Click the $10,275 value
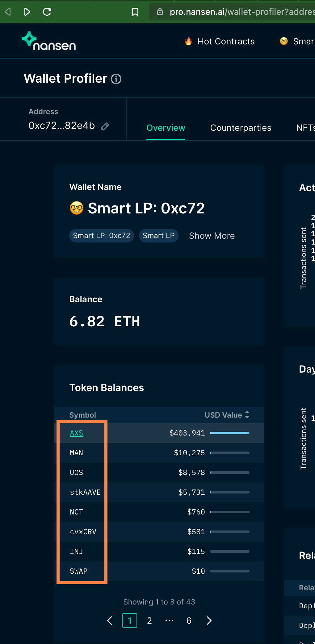The image size is (315, 644). 189,453
